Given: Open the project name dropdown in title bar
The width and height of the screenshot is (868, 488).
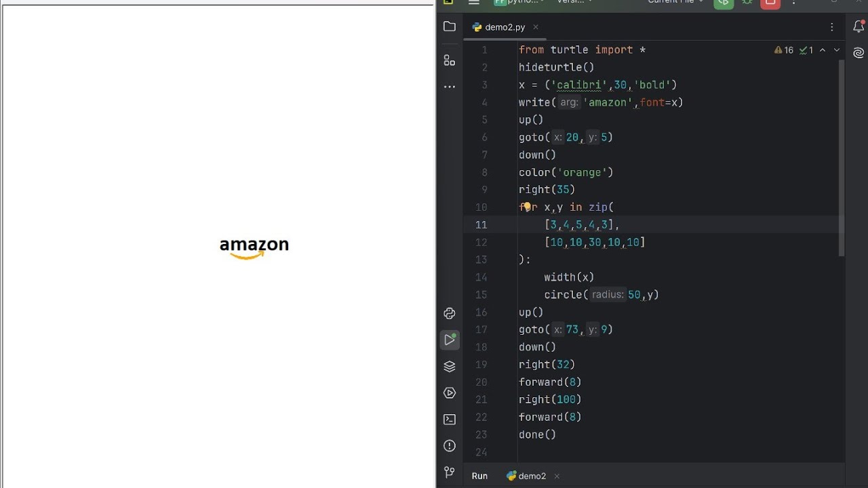Looking at the screenshot, I should click(x=519, y=2).
